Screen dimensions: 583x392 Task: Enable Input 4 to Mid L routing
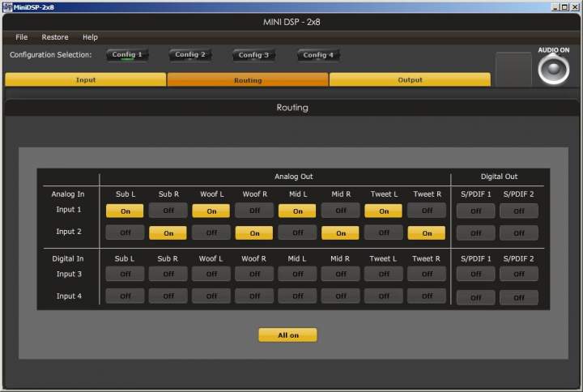297,296
